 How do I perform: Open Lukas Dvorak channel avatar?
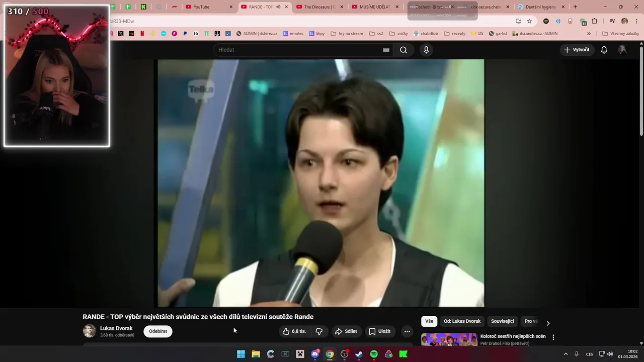[89, 331]
